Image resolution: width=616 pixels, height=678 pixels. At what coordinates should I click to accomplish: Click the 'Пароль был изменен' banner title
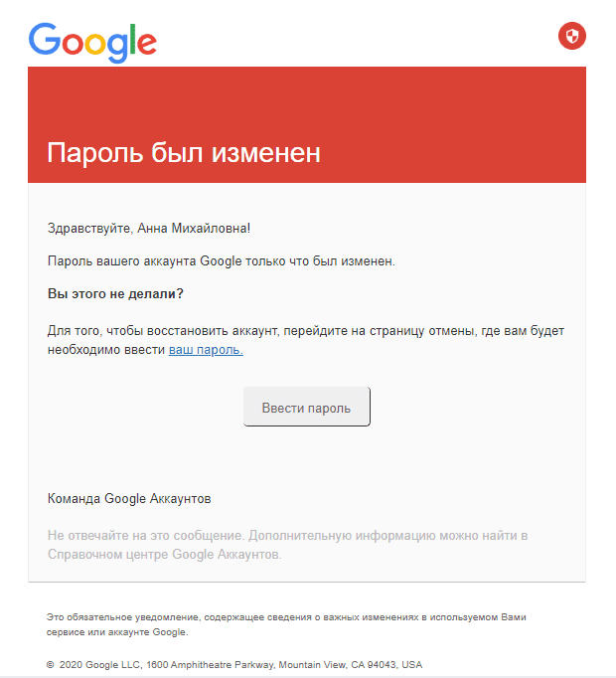pos(184,153)
